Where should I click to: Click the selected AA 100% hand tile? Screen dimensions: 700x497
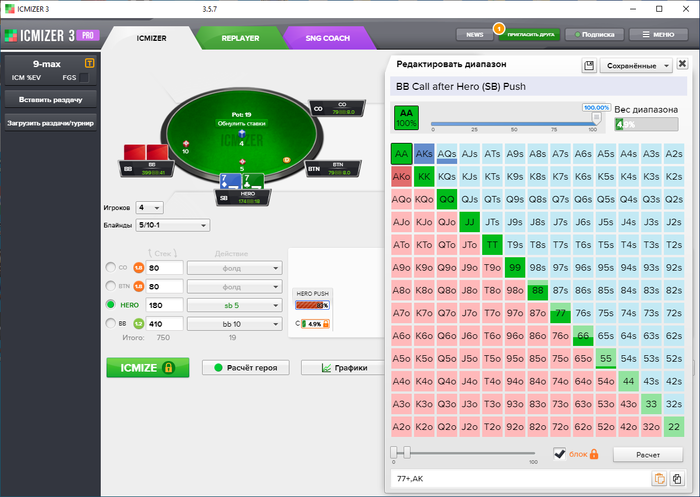406,118
